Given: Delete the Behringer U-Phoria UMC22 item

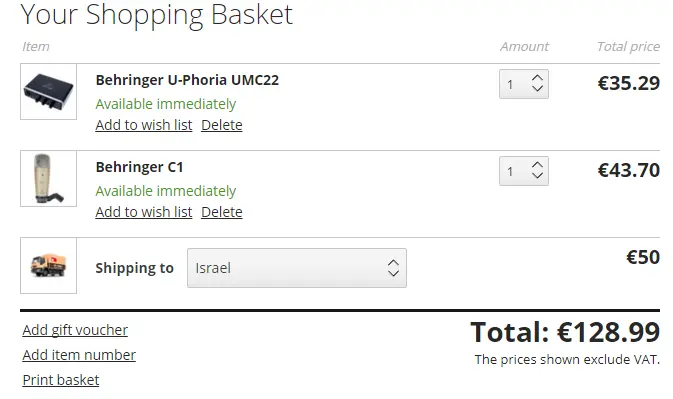Looking at the screenshot, I should [222, 125].
